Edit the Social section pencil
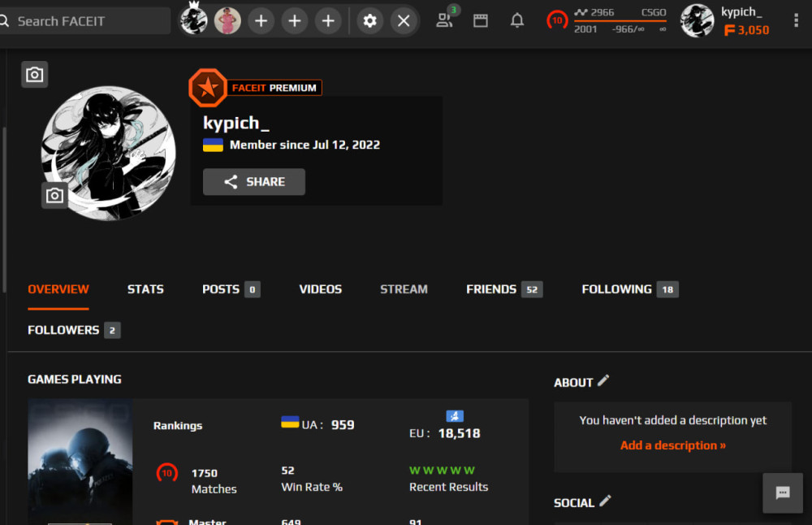The image size is (812, 525). click(x=605, y=501)
